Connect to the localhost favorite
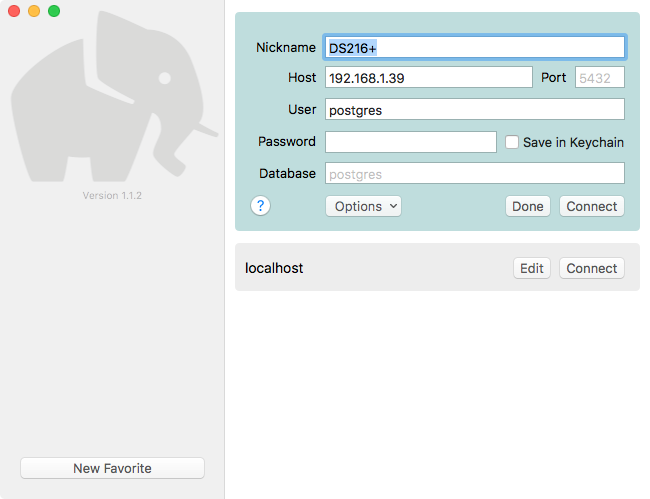This screenshot has height=499, width=650. [x=592, y=268]
